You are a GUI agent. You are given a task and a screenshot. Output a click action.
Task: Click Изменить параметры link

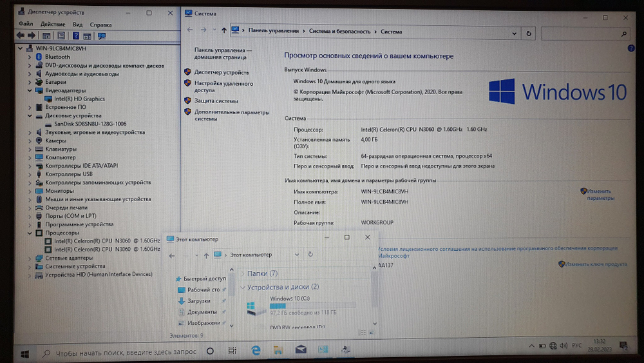click(x=600, y=195)
